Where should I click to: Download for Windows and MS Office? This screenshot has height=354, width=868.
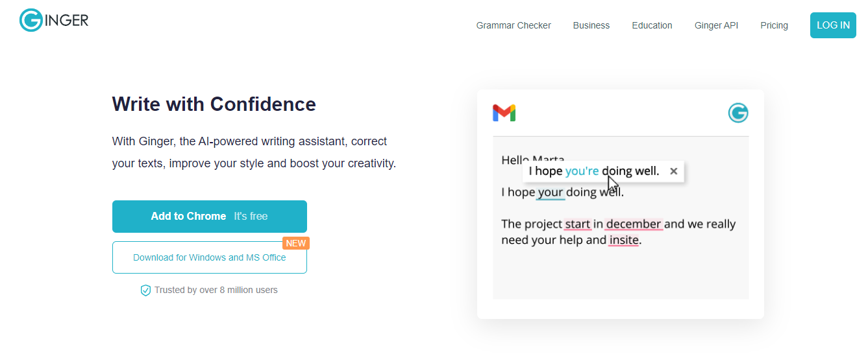click(209, 257)
